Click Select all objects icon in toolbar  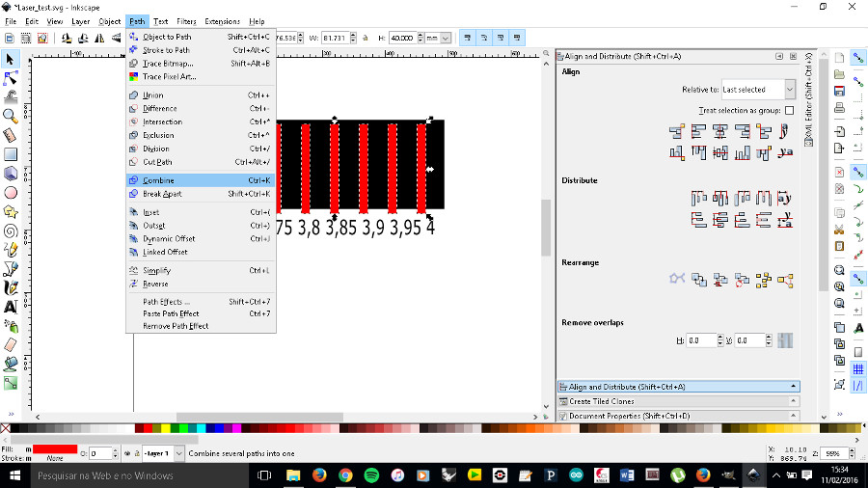click(10, 39)
